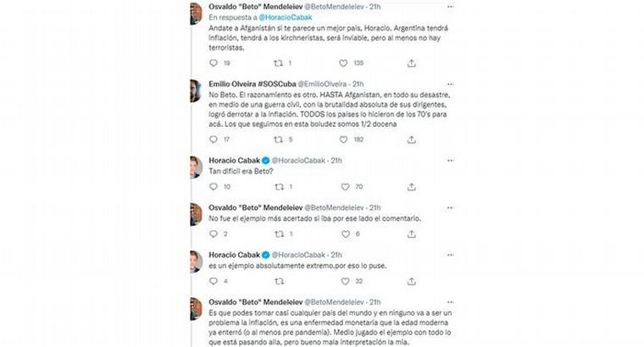The height and width of the screenshot is (347, 644).
Task: Share Emilio Olveira's tweet
Action: [x=411, y=140]
